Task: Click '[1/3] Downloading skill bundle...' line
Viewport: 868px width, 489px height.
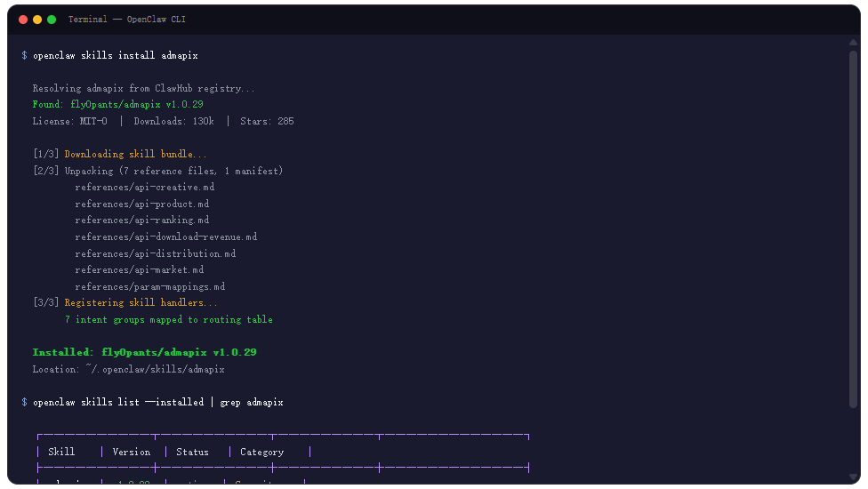Action: pyautogui.click(x=119, y=155)
